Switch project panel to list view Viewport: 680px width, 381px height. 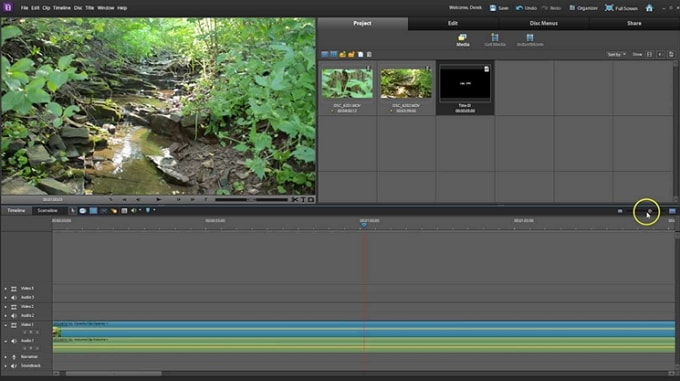pos(324,54)
